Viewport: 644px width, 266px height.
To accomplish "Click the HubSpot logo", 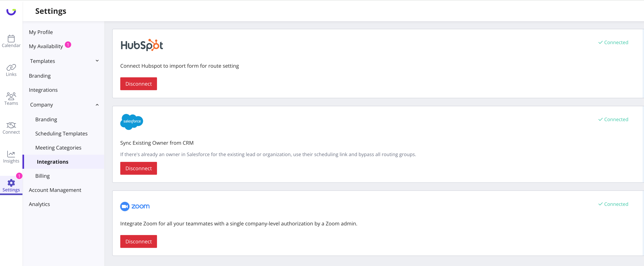I will [142, 45].
